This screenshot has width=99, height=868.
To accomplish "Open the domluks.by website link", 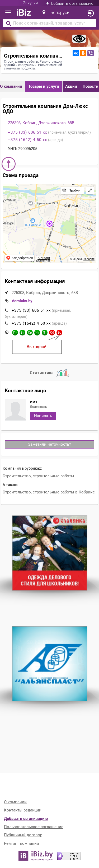I will (22, 301).
